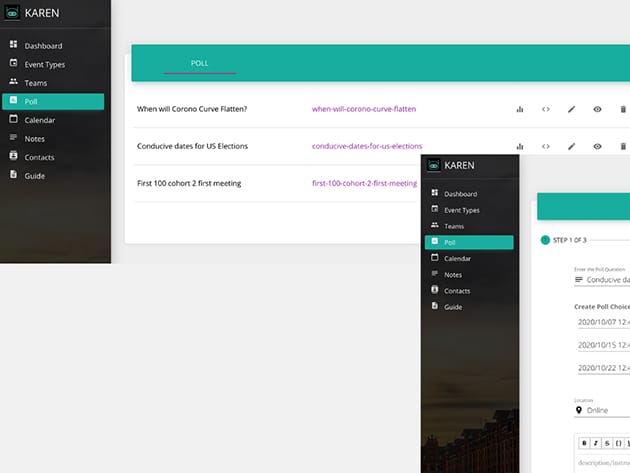Open Event Types in left sidebar

[44, 64]
